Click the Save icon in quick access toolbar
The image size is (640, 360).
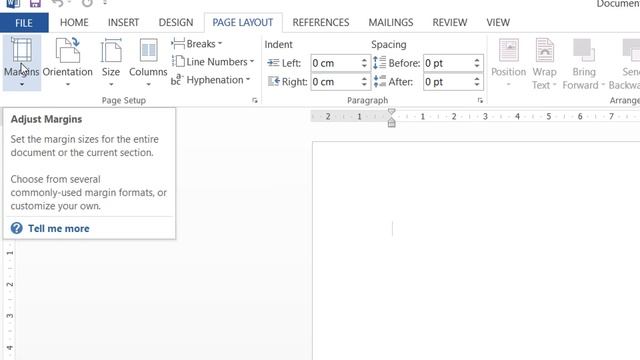point(35,4)
